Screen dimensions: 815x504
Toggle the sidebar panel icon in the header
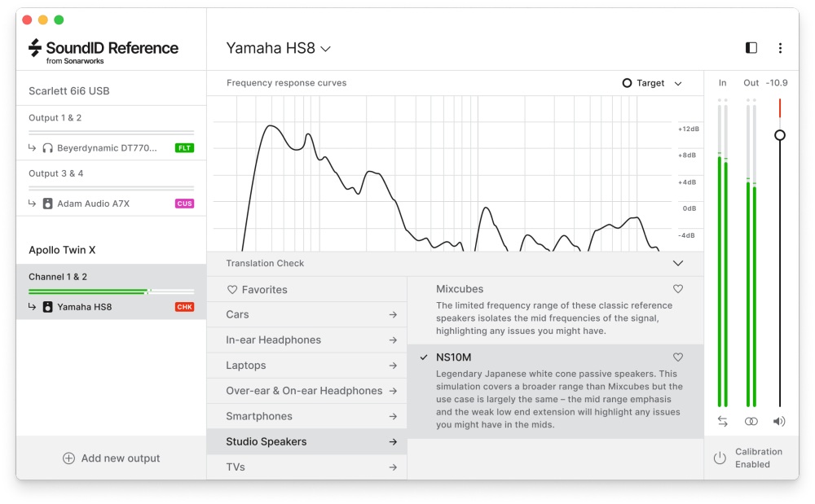(750, 48)
